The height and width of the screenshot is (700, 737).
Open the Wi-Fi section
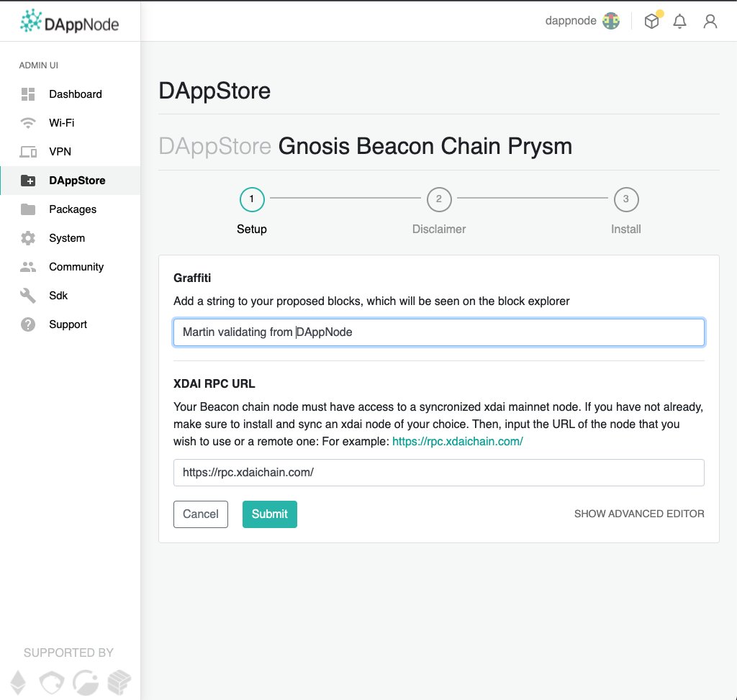click(x=70, y=123)
